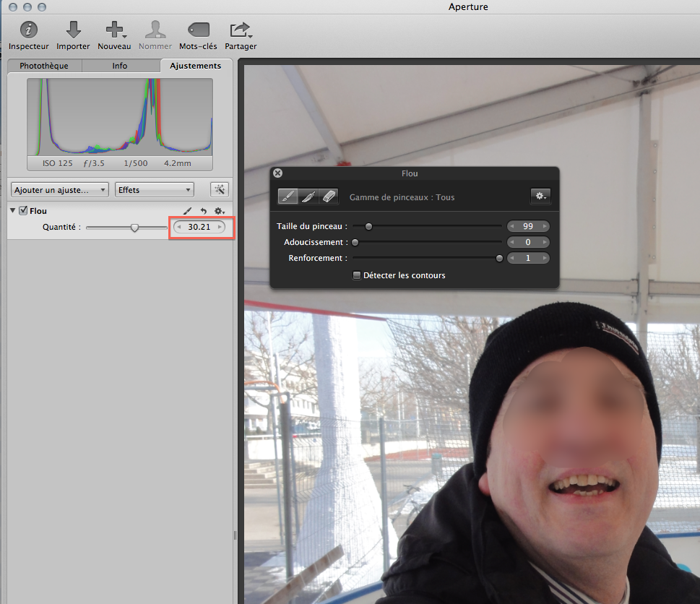Click the Importer arrow icon
This screenshot has height=604, width=700.
click(73, 30)
